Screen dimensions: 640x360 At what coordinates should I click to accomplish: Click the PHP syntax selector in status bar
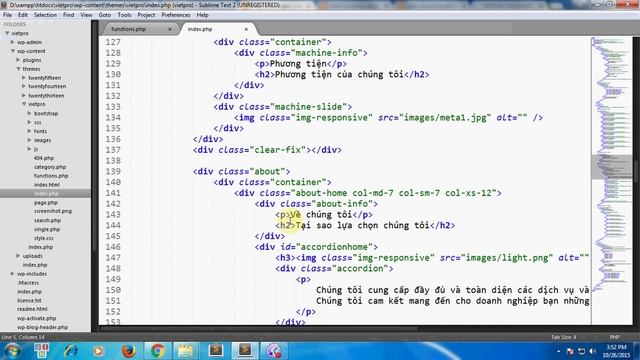point(615,338)
